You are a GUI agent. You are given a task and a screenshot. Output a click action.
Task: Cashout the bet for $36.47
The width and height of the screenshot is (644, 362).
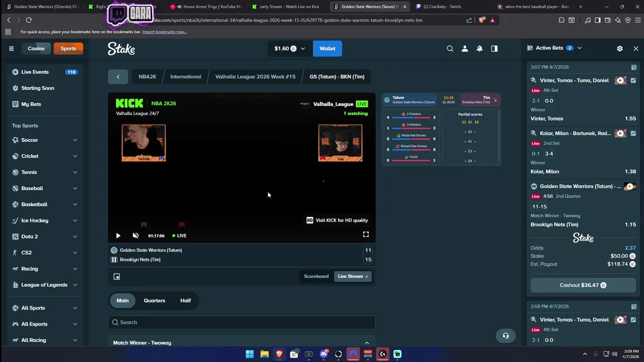point(583,285)
